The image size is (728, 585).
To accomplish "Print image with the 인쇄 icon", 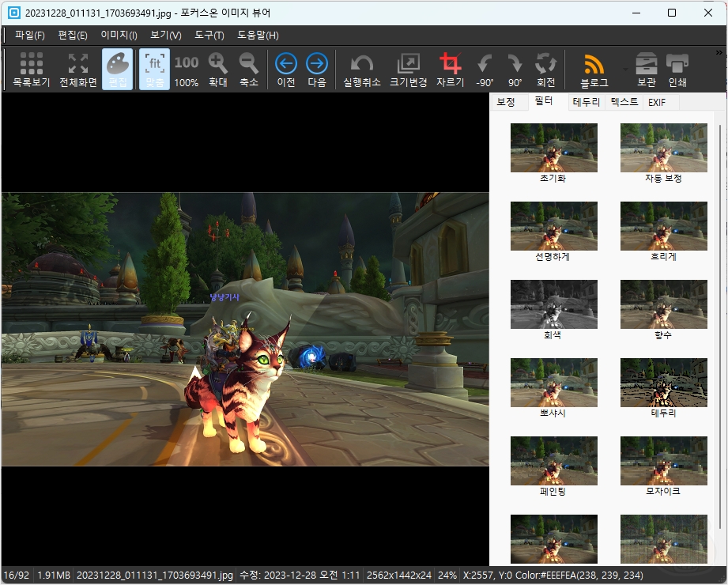I will tap(677, 70).
